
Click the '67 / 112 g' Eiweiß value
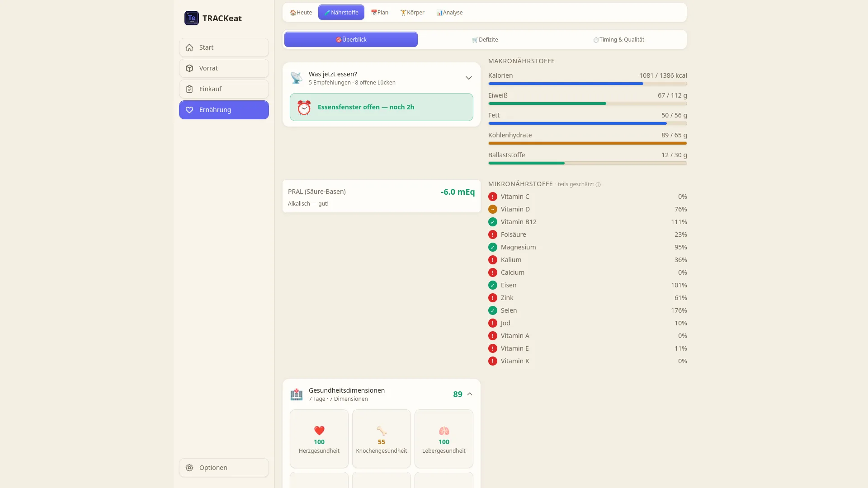[672, 95]
